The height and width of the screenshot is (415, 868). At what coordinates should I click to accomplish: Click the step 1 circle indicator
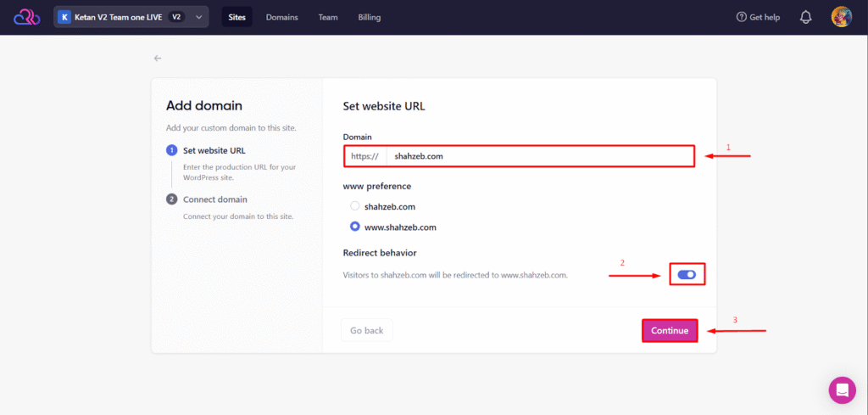171,150
